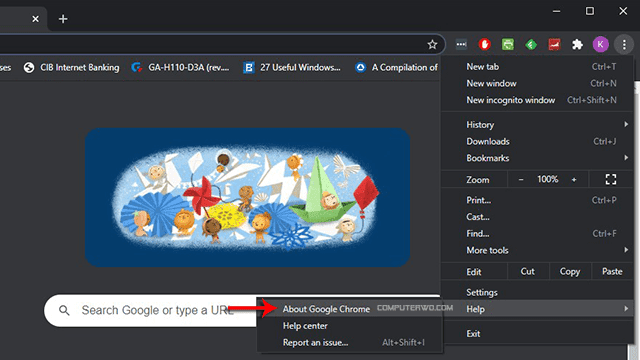Viewport: 640px width, 360px height.
Task: Close the current browser tab
Action: point(36,19)
